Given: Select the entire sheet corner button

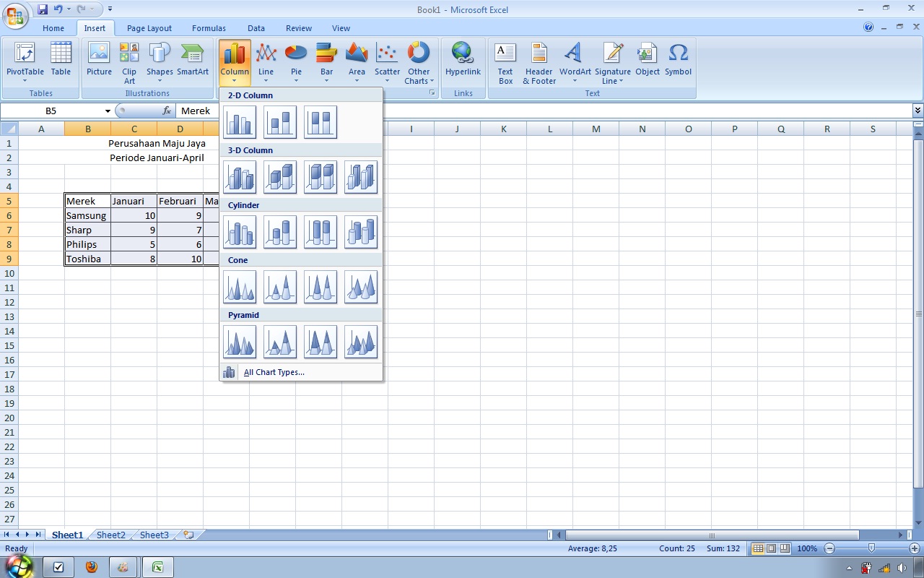Looking at the screenshot, I should (9, 129).
